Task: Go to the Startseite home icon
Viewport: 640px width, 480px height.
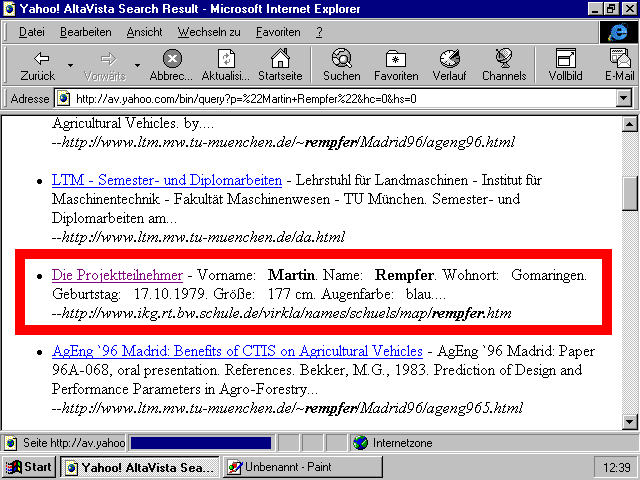Action: point(280,65)
